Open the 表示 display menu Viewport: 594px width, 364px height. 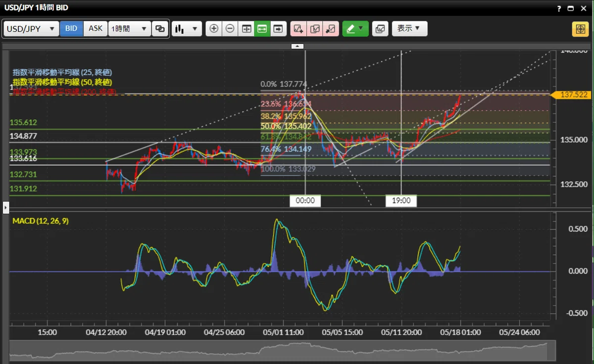point(409,29)
